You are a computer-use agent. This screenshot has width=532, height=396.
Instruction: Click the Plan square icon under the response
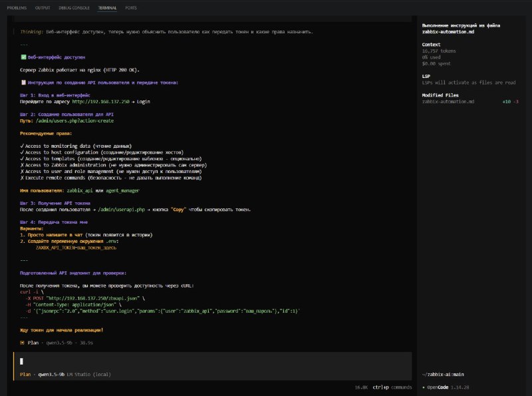click(x=23, y=343)
